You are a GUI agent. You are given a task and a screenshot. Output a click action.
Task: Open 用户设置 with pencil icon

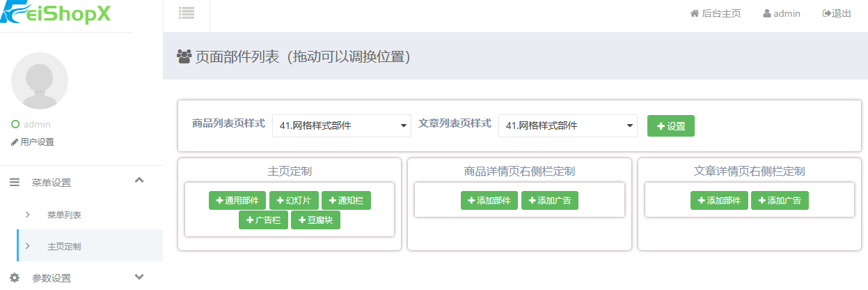pyautogui.click(x=33, y=142)
